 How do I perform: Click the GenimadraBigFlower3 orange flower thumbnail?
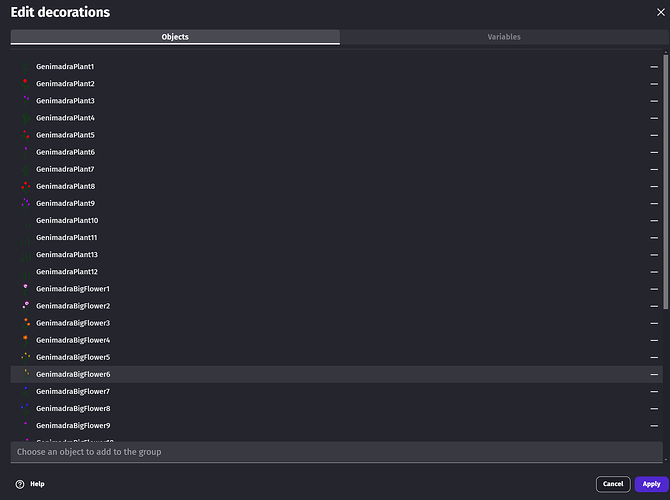(x=25, y=323)
